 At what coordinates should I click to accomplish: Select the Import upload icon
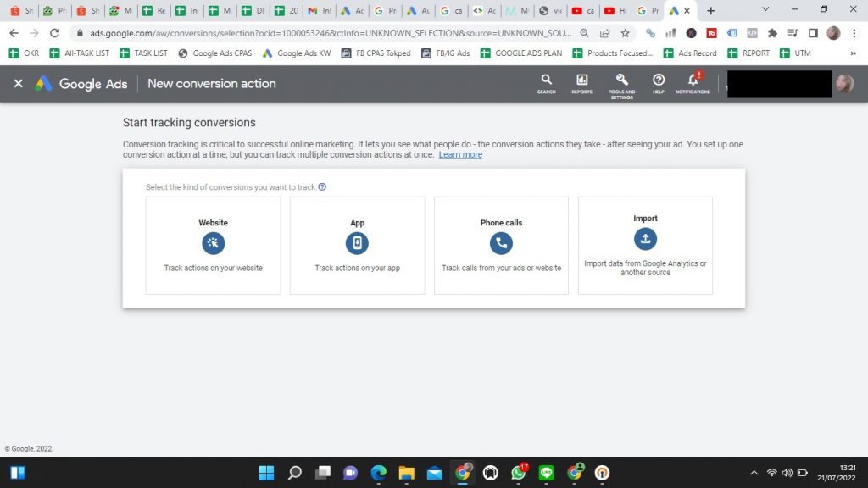(645, 239)
